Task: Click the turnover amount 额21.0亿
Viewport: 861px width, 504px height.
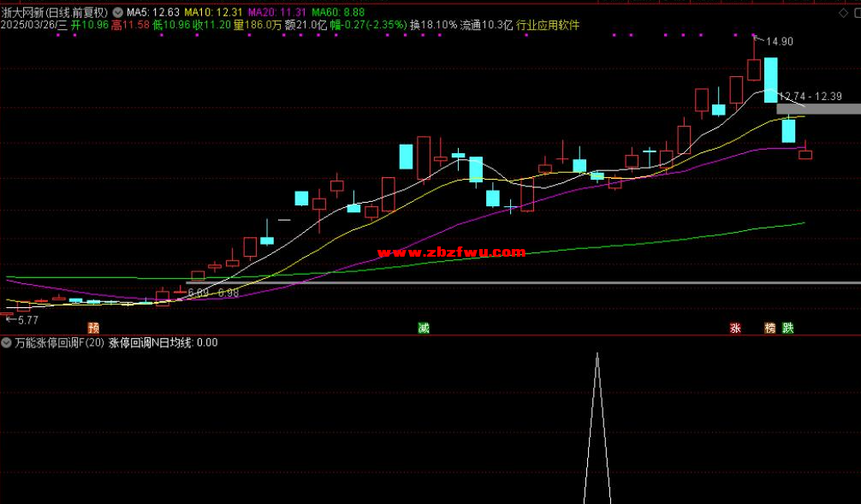Action: coord(306,25)
